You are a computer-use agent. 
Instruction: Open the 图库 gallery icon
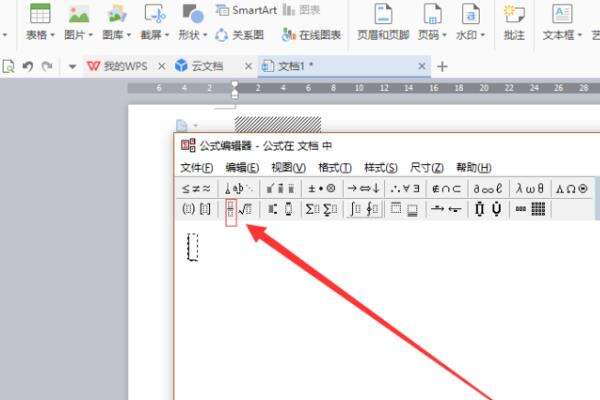(x=117, y=13)
